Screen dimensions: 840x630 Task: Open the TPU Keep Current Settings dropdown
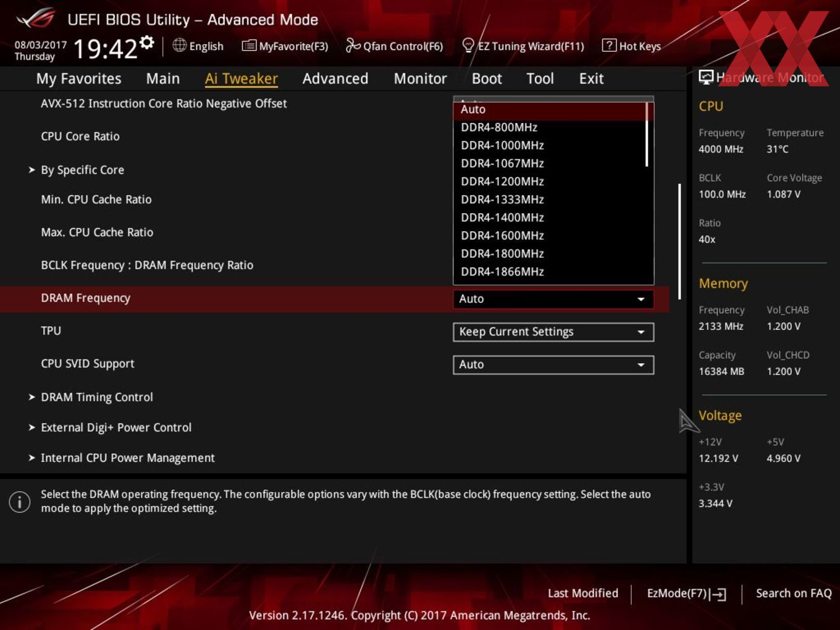click(553, 332)
